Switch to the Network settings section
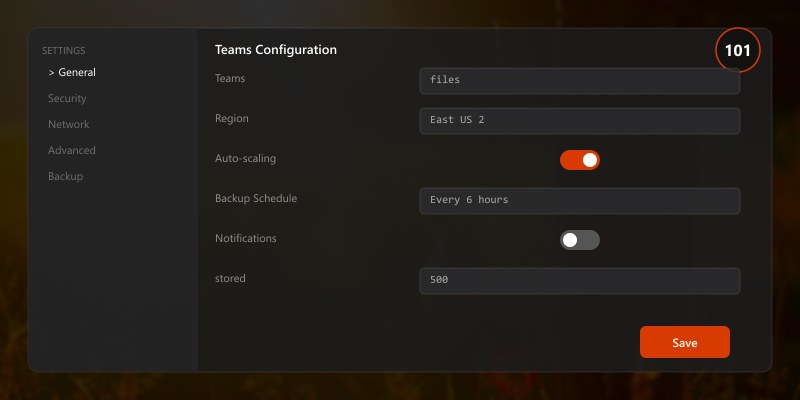The width and height of the screenshot is (800, 400). click(x=68, y=124)
